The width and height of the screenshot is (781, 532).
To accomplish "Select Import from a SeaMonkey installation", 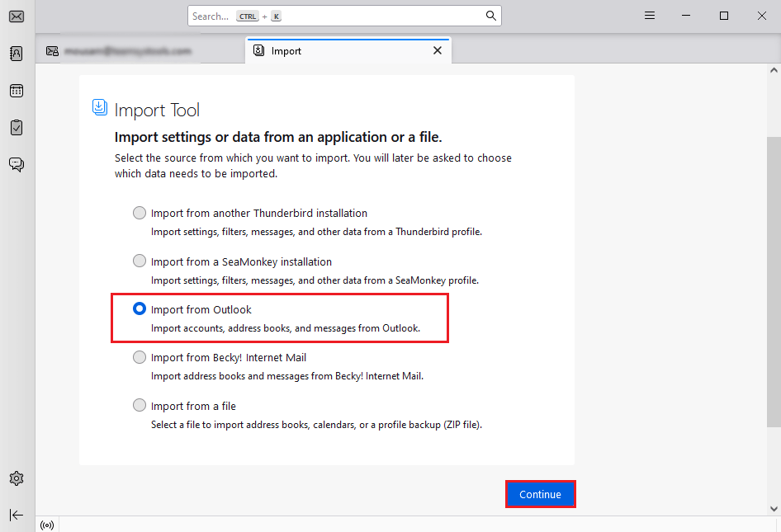I will pos(140,261).
